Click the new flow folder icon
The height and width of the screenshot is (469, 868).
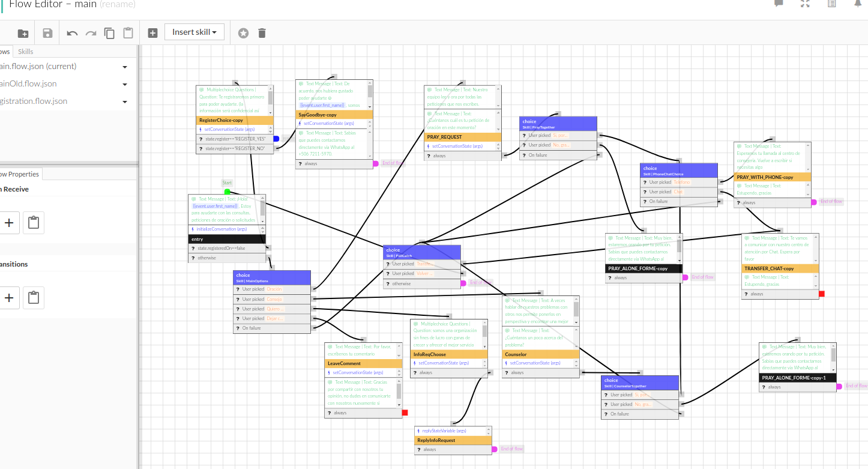(x=23, y=33)
